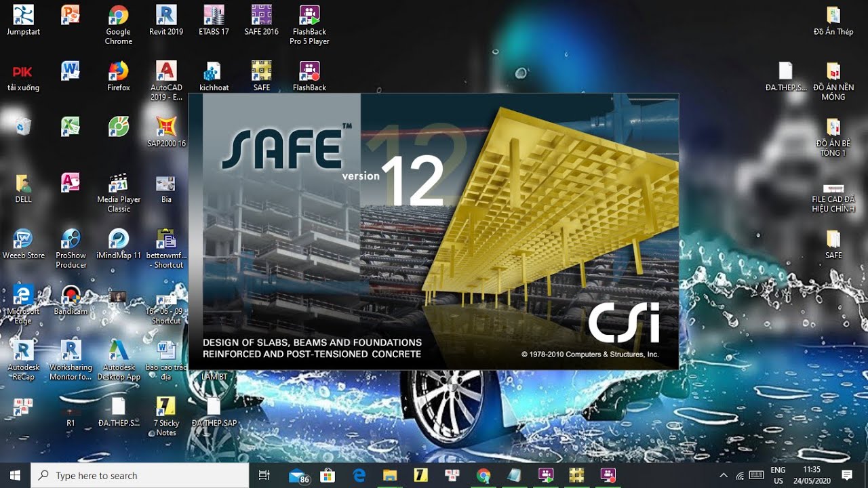
Task: Open the 7 Sticky Notes desktop shortcut
Action: pyautogui.click(x=166, y=417)
